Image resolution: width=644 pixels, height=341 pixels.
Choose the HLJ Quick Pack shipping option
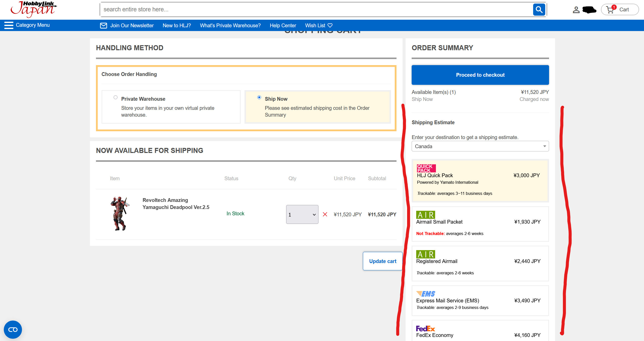click(x=480, y=180)
